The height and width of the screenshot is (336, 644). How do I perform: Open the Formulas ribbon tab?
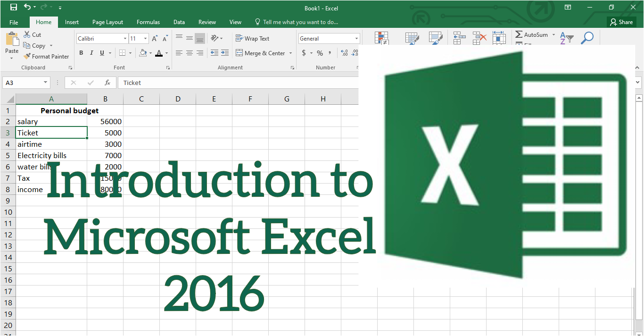[148, 22]
